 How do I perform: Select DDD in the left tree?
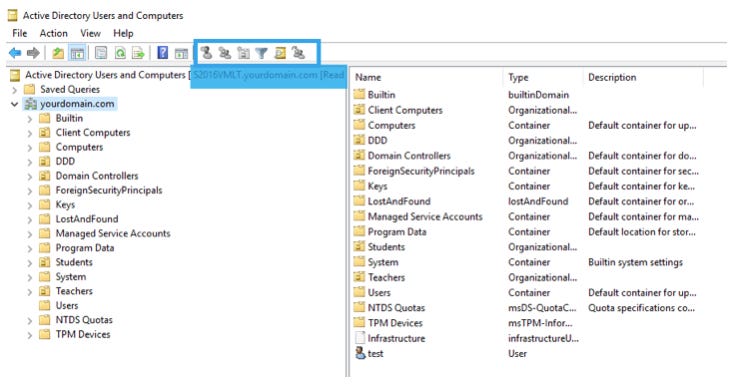point(65,161)
